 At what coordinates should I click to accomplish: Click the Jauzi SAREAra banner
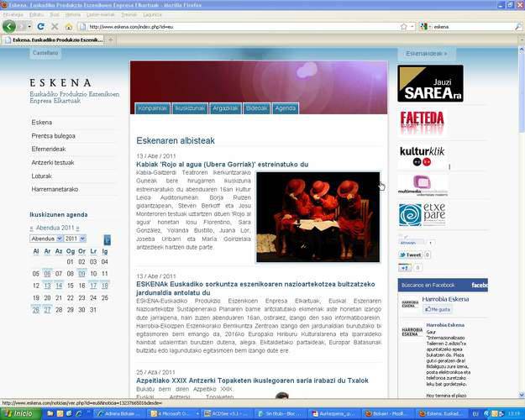click(431, 83)
